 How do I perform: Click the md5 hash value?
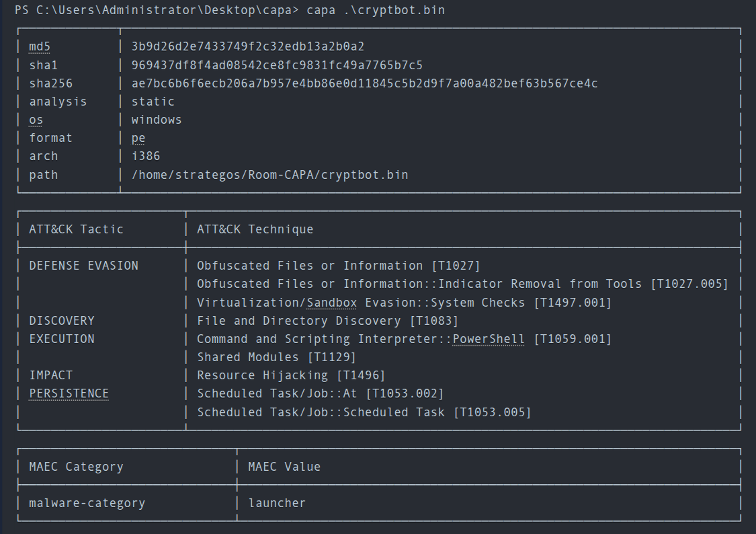coord(247,46)
